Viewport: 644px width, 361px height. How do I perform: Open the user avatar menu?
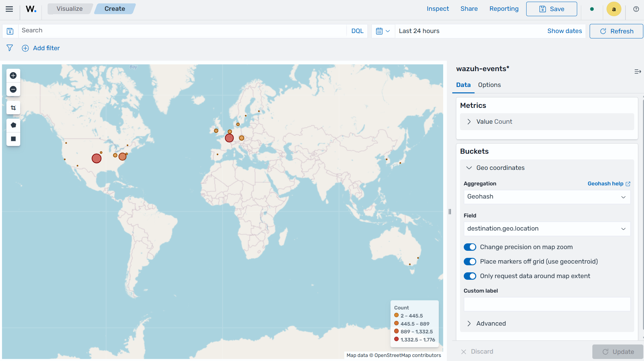coord(614,9)
